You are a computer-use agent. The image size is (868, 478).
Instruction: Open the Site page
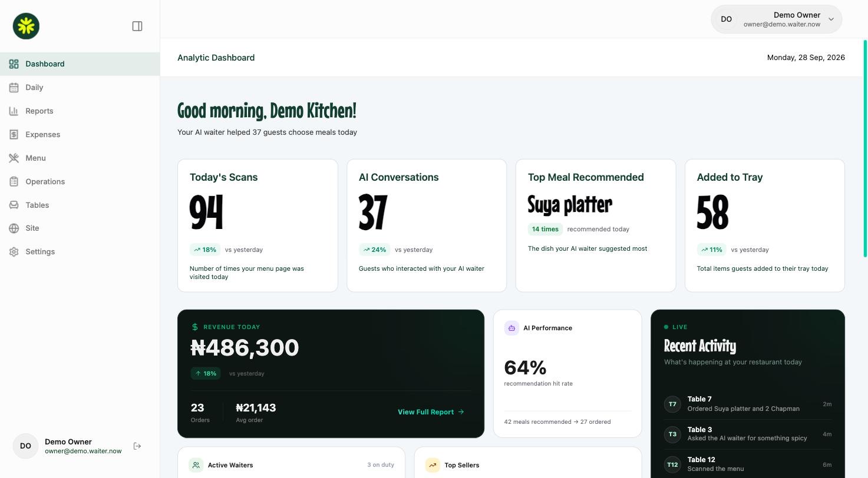tap(80, 228)
